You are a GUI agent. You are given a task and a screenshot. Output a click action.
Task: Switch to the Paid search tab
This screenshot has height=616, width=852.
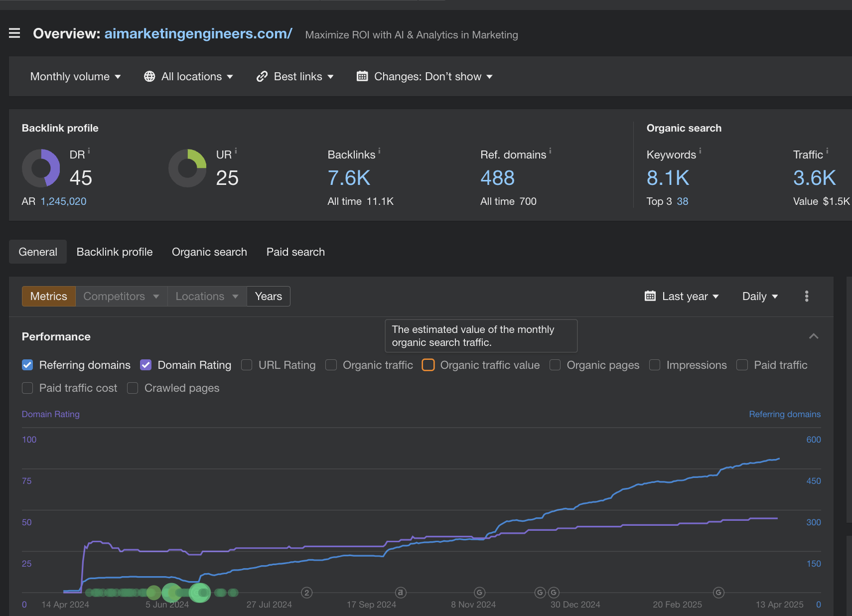295,252
